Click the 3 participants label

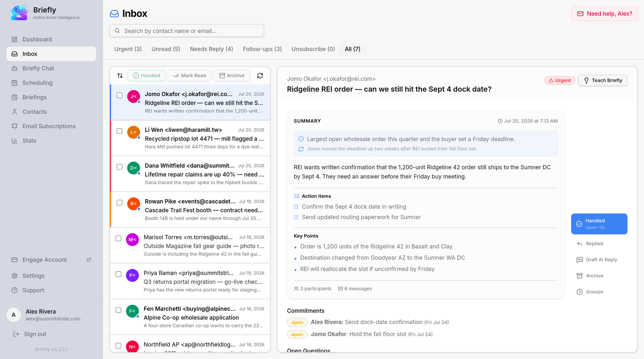click(x=313, y=289)
